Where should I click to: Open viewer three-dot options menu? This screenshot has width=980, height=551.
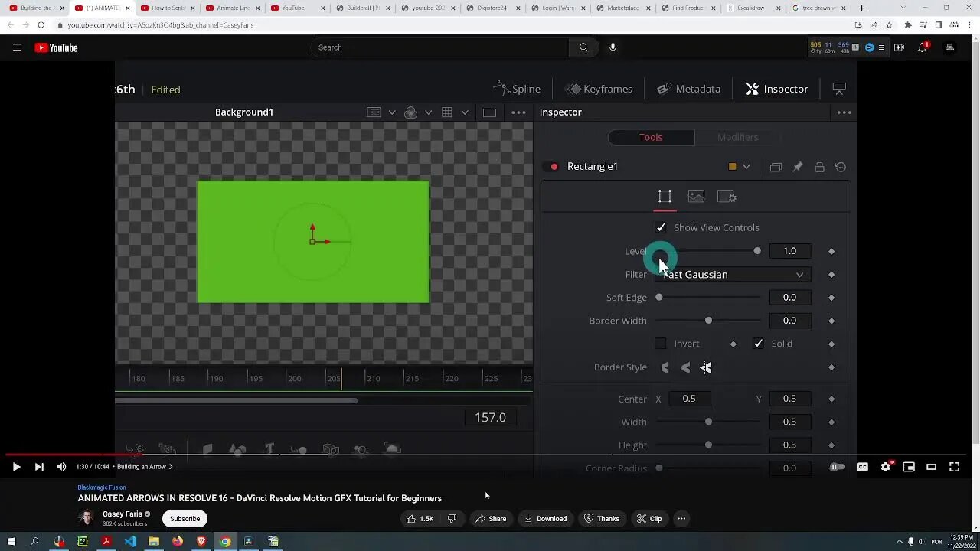pos(518,112)
